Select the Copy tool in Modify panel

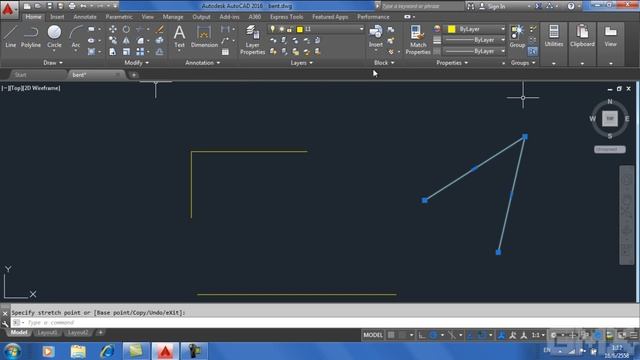[113, 40]
